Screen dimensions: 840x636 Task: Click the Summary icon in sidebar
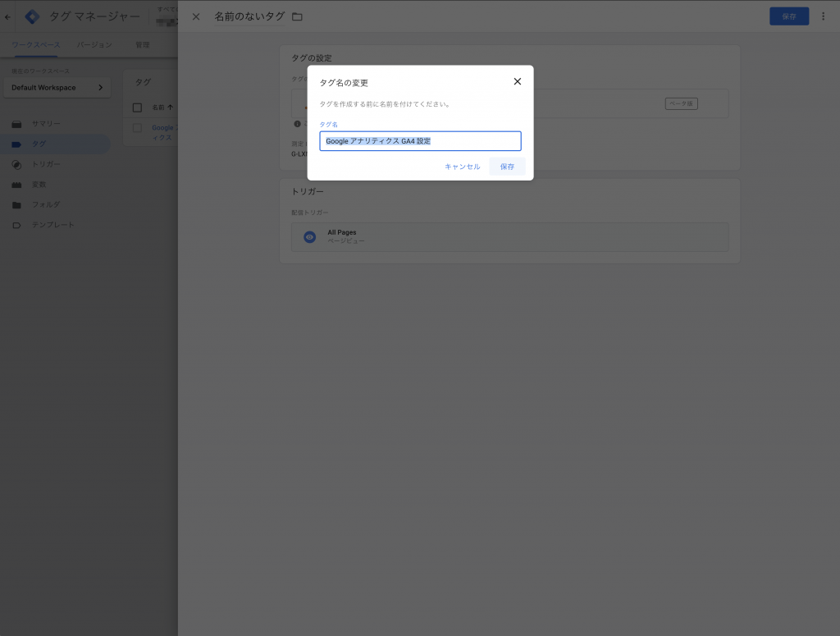pyautogui.click(x=16, y=124)
